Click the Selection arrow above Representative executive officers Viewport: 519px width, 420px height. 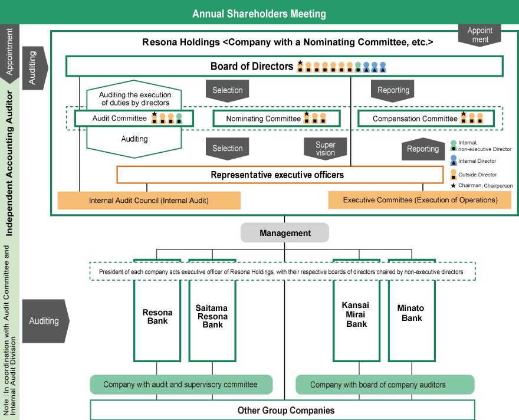pos(228,149)
